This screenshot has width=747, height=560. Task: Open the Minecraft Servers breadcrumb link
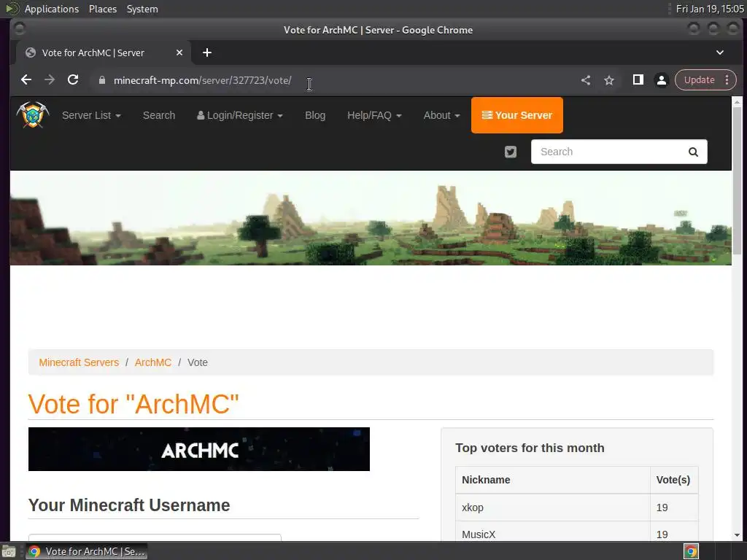[79, 362]
